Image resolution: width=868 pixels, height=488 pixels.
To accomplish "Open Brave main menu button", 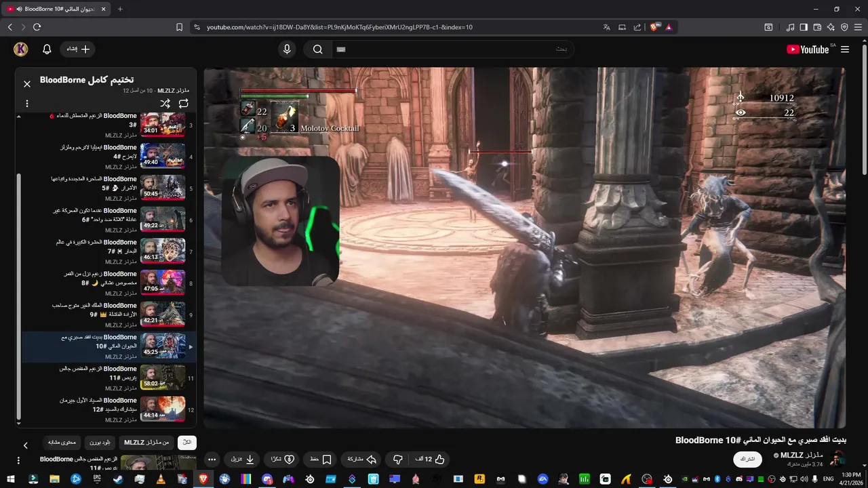I will (858, 27).
